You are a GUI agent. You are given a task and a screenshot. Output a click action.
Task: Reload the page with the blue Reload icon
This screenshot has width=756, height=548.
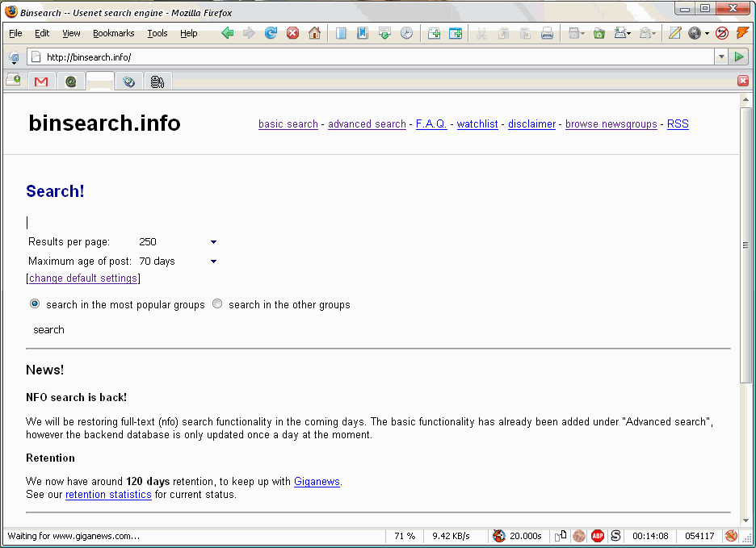click(x=271, y=33)
